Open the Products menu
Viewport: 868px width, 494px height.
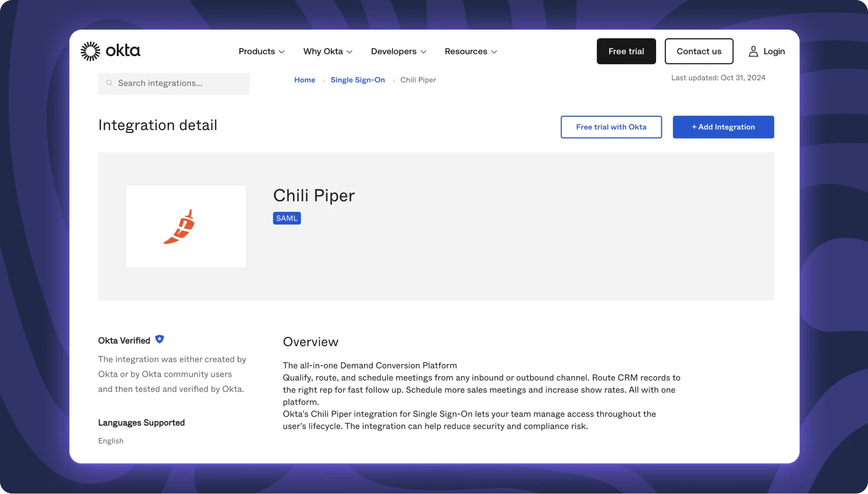pyautogui.click(x=261, y=52)
